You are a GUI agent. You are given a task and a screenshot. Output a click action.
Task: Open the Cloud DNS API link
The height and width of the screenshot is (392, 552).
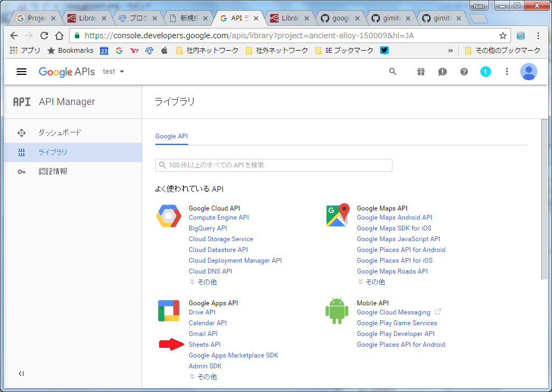(211, 271)
